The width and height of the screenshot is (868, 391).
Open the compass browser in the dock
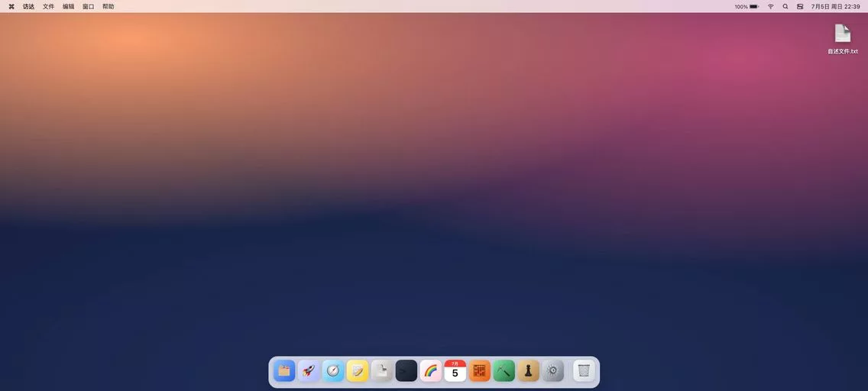[x=332, y=370]
